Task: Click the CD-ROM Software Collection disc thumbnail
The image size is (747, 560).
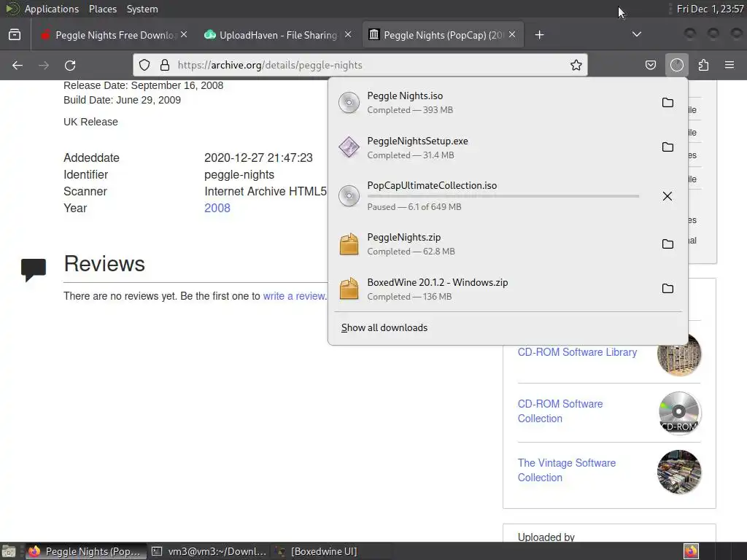Action: (679, 413)
